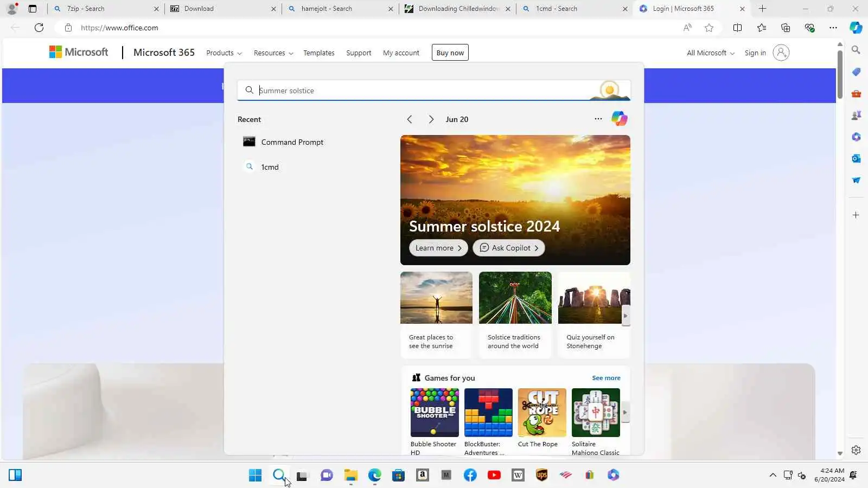Click the Ask Copilot button
This screenshot has width=868, height=488.
point(509,248)
